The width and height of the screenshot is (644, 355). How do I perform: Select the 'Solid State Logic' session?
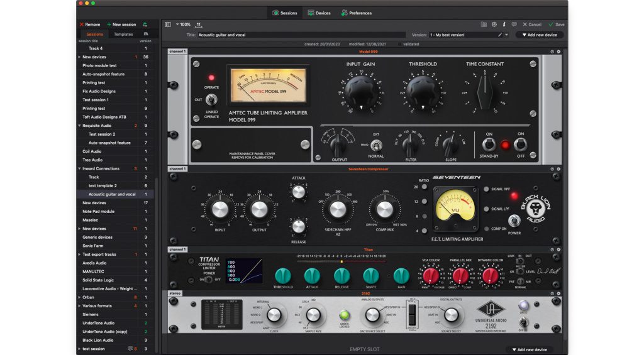tap(115, 280)
